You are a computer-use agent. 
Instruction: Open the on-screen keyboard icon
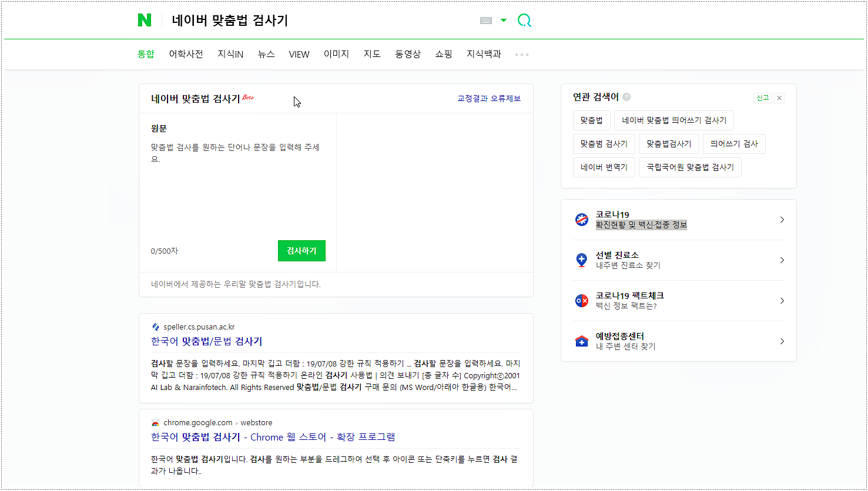486,21
